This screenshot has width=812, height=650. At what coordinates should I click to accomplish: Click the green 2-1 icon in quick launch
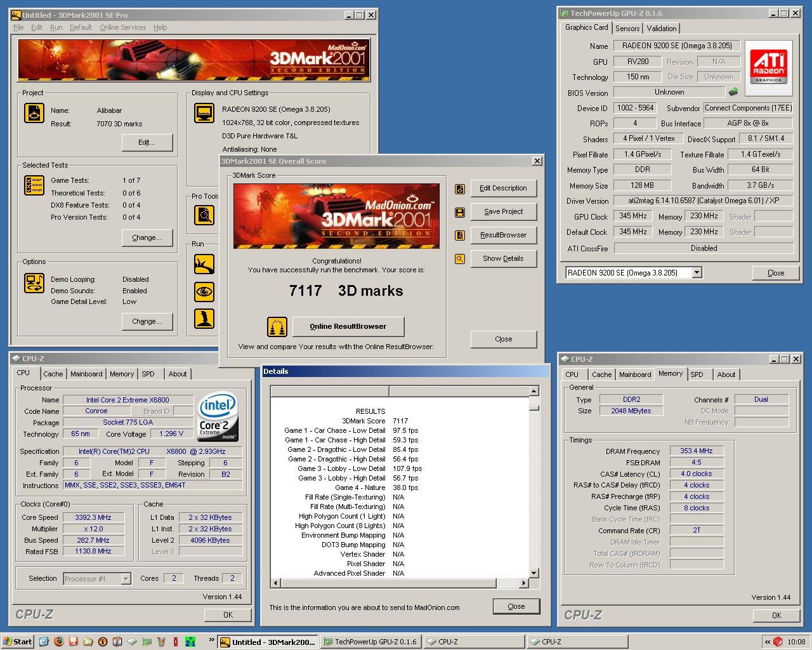coord(190,642)
